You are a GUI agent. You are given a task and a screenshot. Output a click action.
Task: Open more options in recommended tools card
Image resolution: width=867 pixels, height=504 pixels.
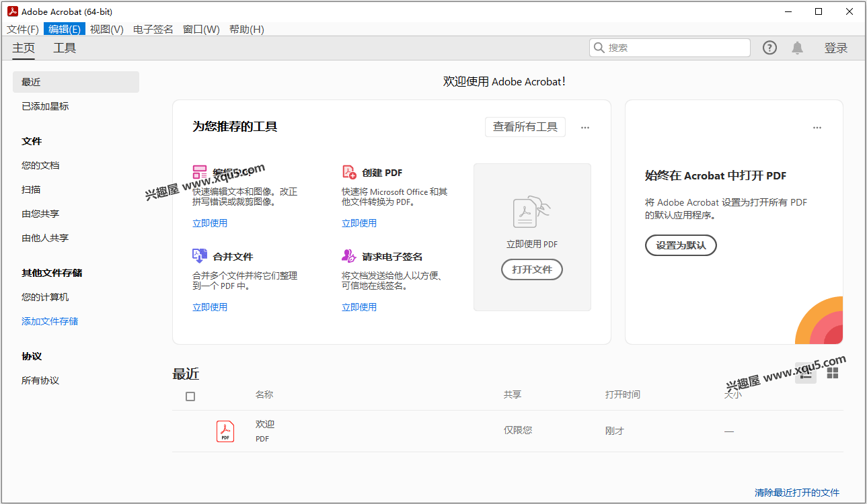[585, 127]
